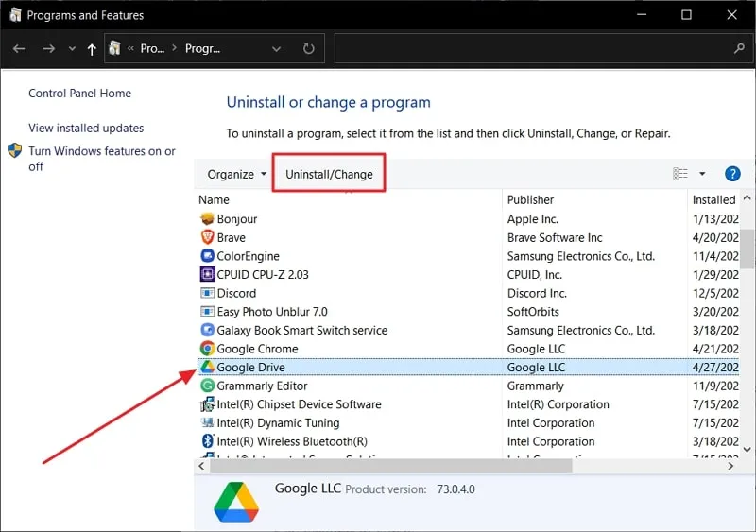The width and height of the screenshot is (756, 532).
Task: Refresh the address bar location
Action: coord(308,48)
